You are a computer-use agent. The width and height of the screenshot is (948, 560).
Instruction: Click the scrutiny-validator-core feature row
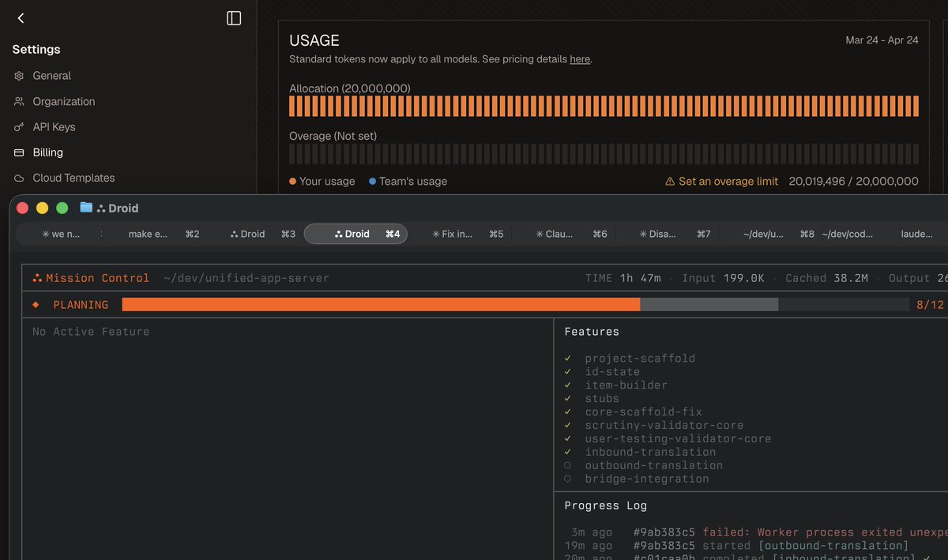click(664, 426)
